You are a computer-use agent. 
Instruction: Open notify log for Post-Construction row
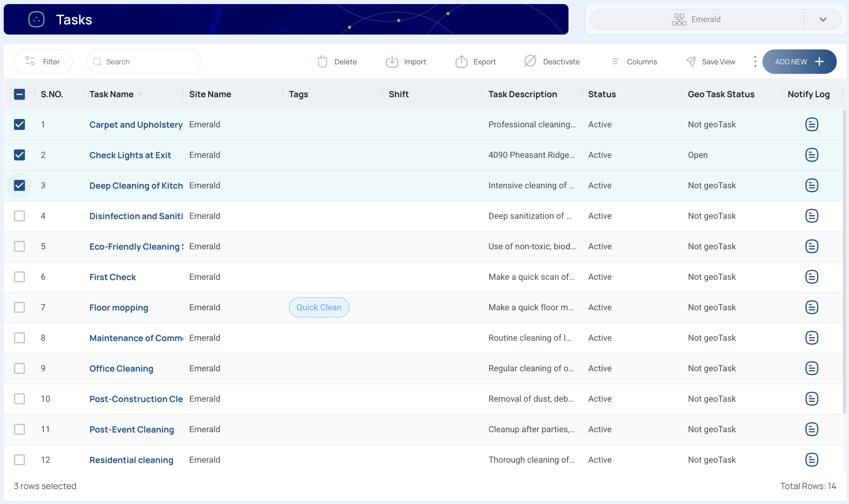811,399
